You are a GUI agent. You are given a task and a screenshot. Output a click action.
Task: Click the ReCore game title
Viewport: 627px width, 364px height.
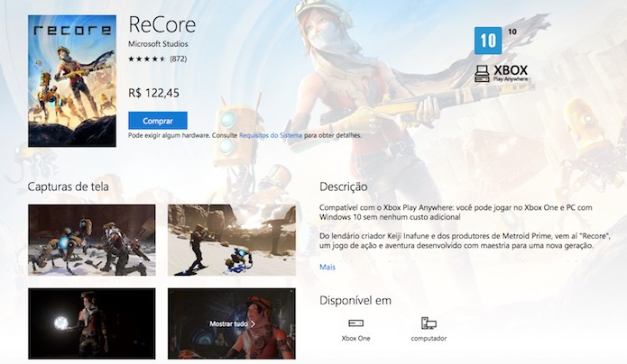[162, 24]
